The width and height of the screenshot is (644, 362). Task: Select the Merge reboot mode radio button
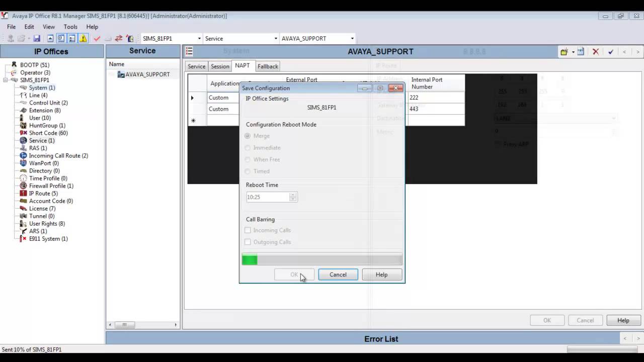[x=248, y=136]
